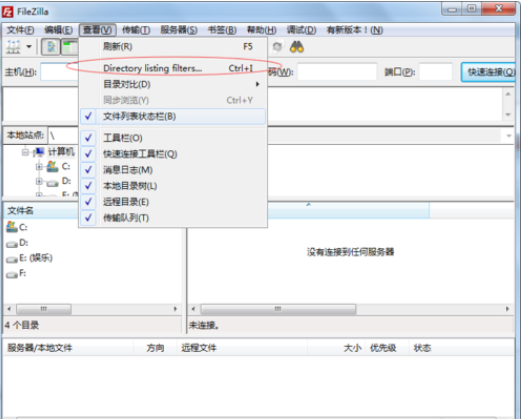Click the 远程文件 queue column header
Screen dimensions: 532x419
[x=242, y=348]
